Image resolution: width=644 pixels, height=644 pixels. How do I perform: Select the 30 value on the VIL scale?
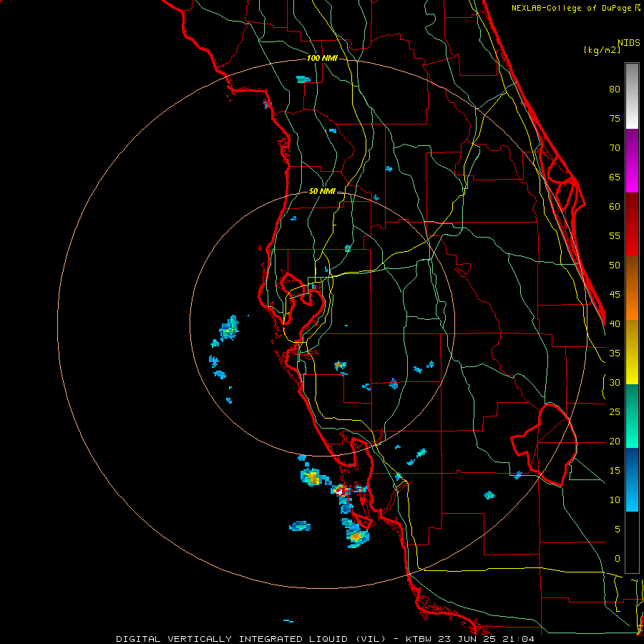615,382
